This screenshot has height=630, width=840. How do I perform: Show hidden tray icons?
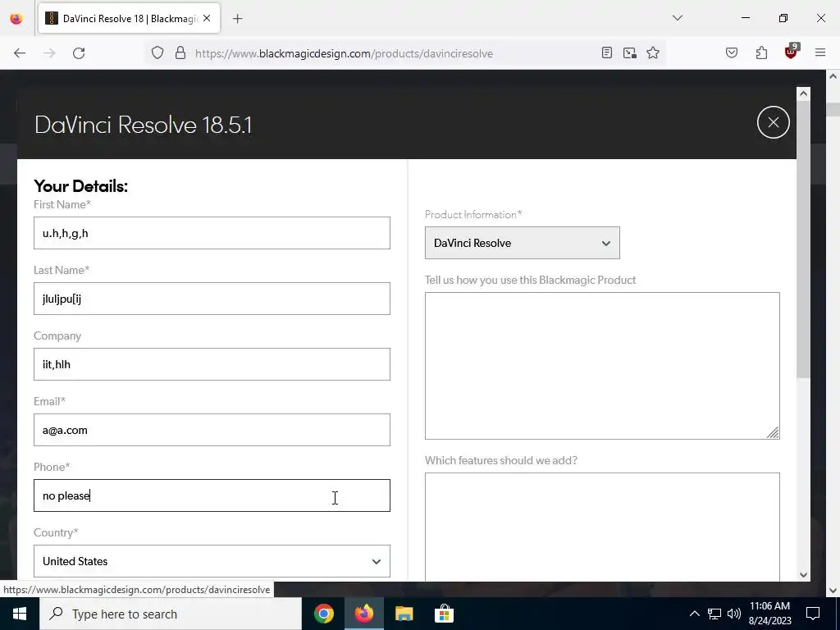coord(694,614)
